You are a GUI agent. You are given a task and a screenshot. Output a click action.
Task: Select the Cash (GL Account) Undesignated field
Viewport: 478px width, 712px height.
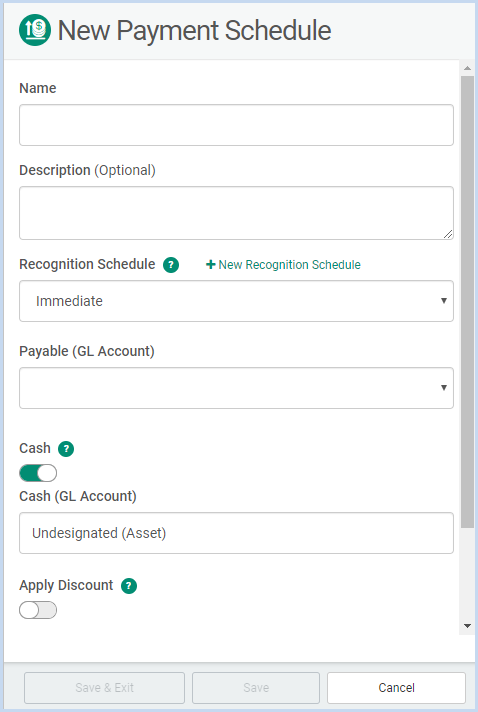(x=236, y=533)
